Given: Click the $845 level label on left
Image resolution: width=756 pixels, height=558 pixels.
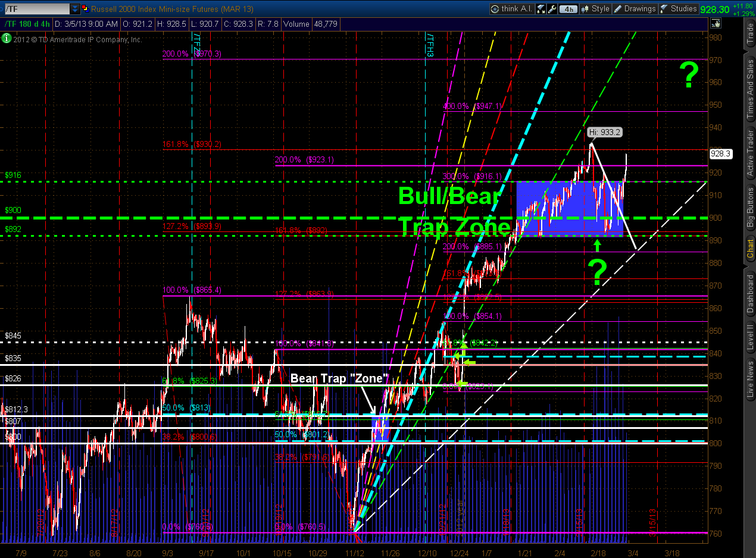Looking at the screenshot, I should click(x=13, y=336).
